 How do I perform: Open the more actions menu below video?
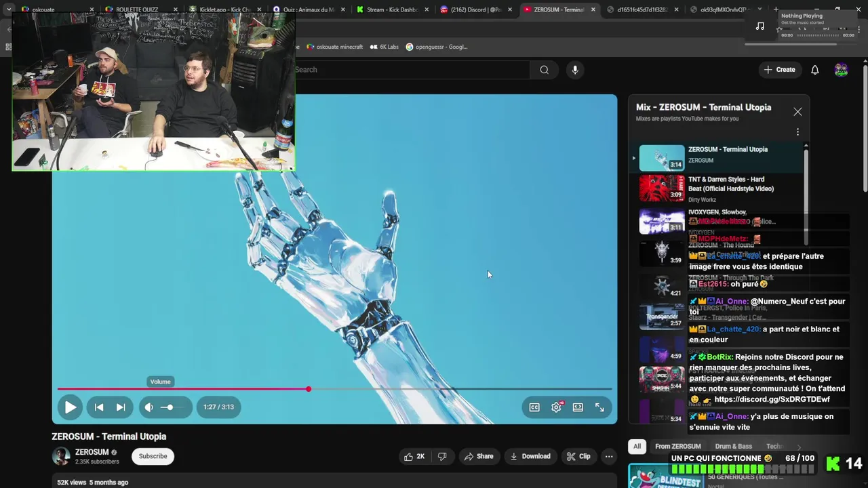[609, 456]
